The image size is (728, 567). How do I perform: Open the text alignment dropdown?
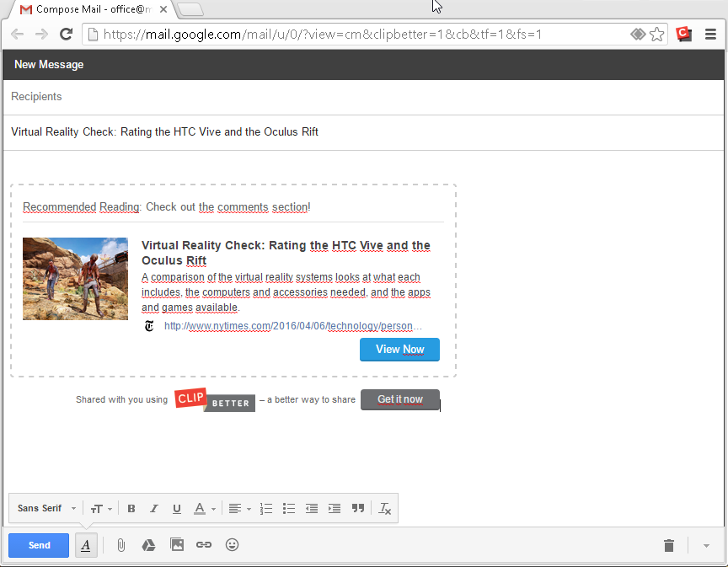pyautogui.click(x=239, y=509)
